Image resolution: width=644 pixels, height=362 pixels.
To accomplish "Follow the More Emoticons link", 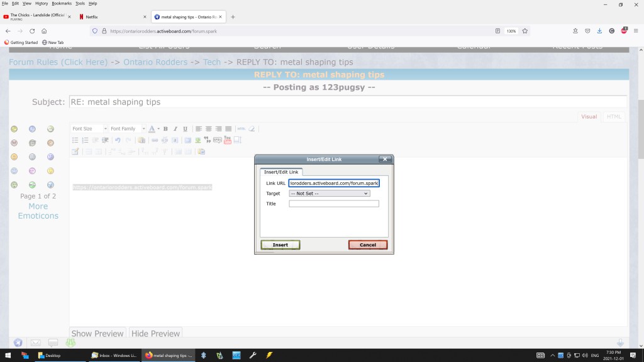I will (x=38, y=211).
